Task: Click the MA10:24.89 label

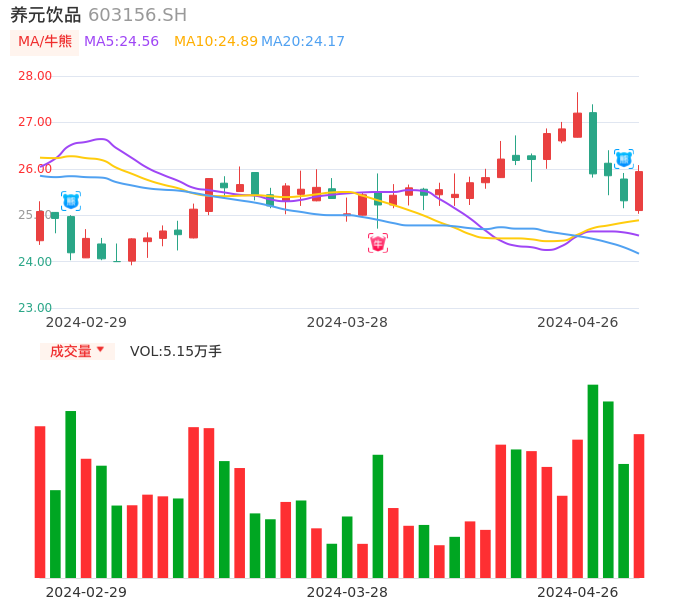Action: [216, 42]
